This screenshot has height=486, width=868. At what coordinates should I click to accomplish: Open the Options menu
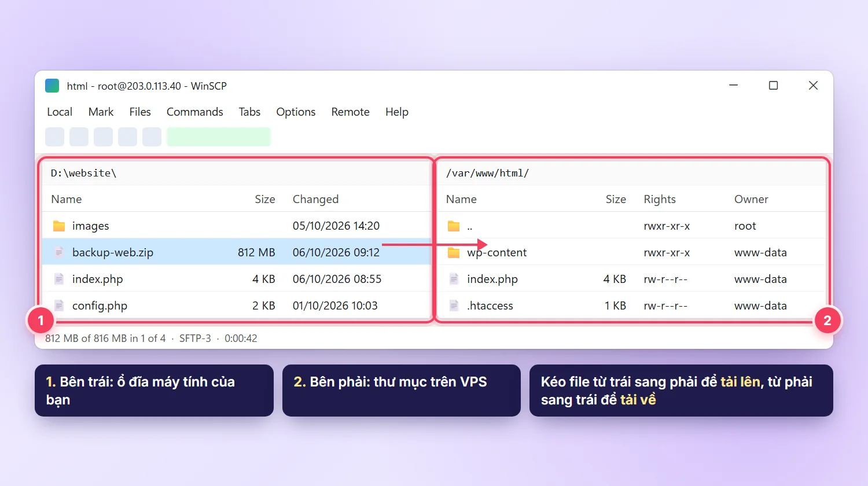[x=296, y=112]
